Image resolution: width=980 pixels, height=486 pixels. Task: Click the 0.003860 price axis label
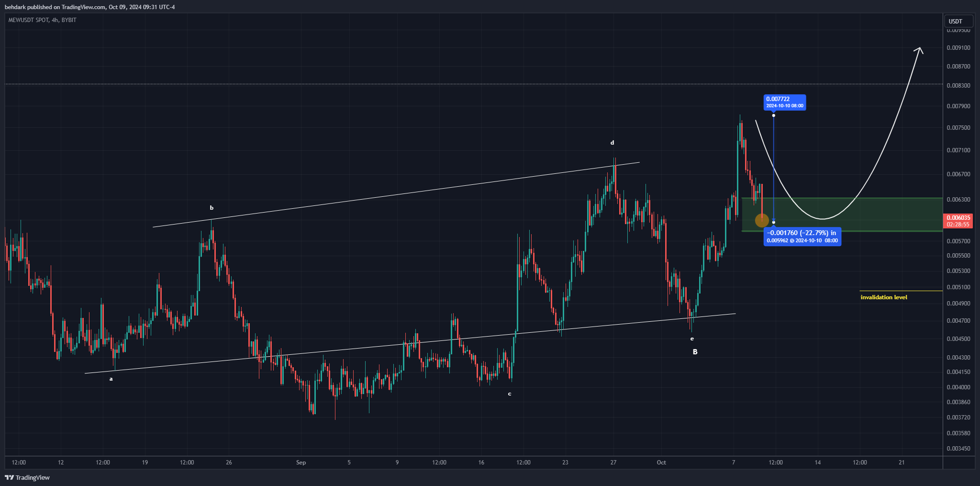[x=958, y=402]
